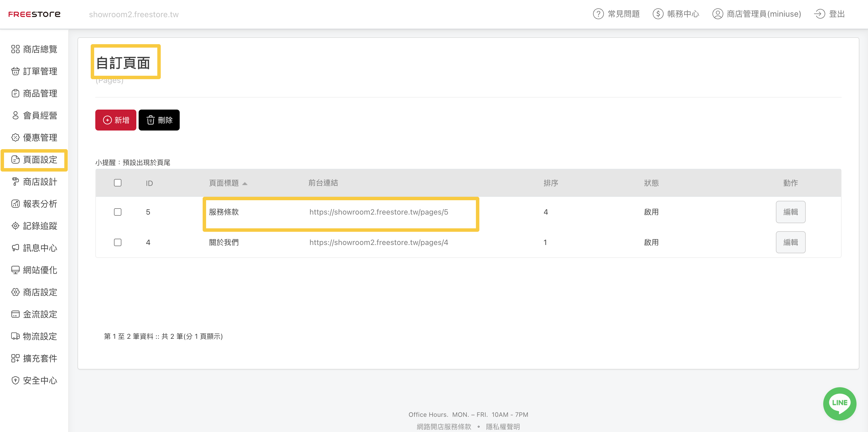Open 安全中心 shield icon in sidebar

pos(15,380)
